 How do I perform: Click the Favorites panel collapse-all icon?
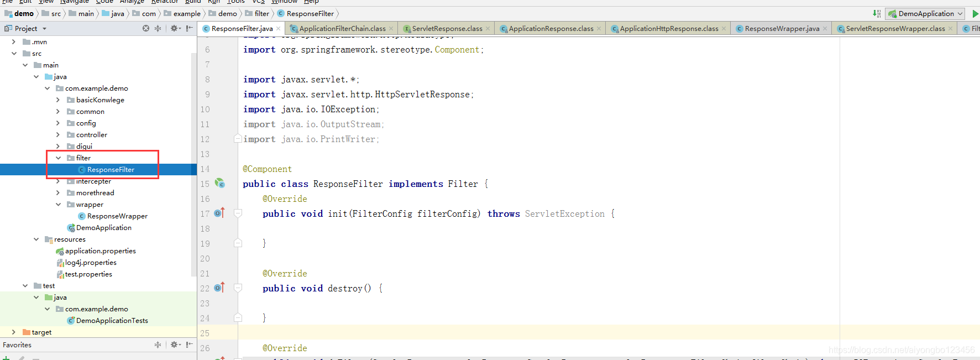click(x=158, y=345)
